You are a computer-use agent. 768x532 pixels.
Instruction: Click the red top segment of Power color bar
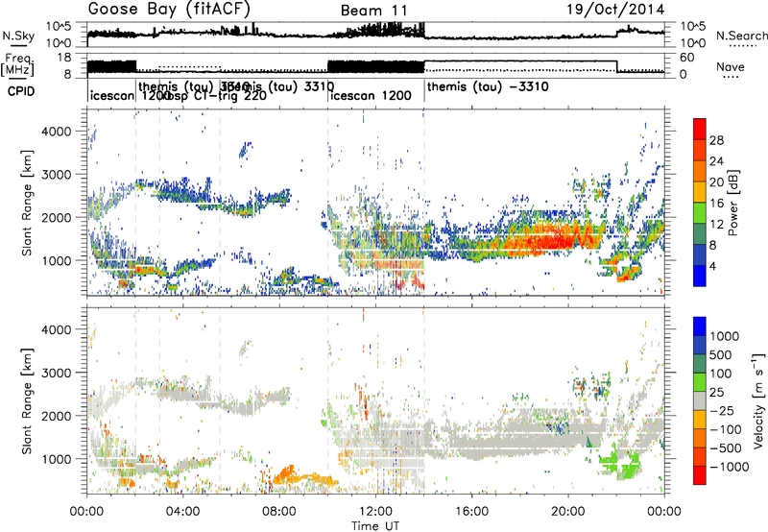pyautogui.click(x=700, y=129)
